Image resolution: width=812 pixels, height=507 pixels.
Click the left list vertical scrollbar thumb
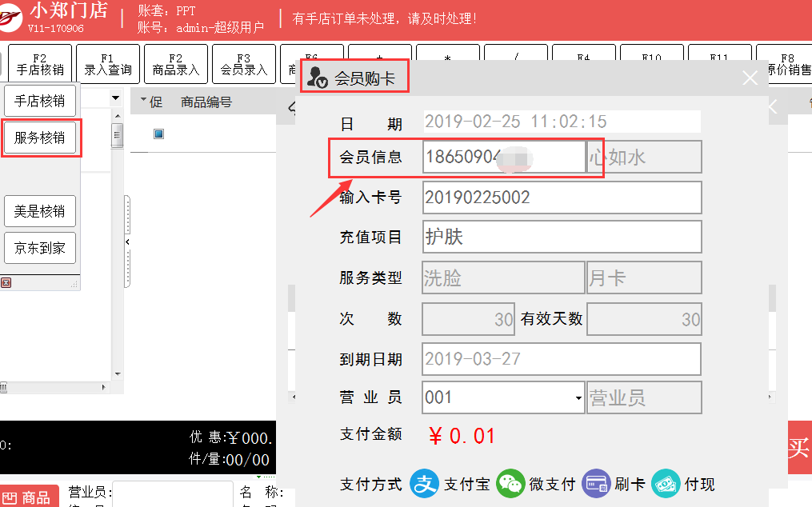118,136
